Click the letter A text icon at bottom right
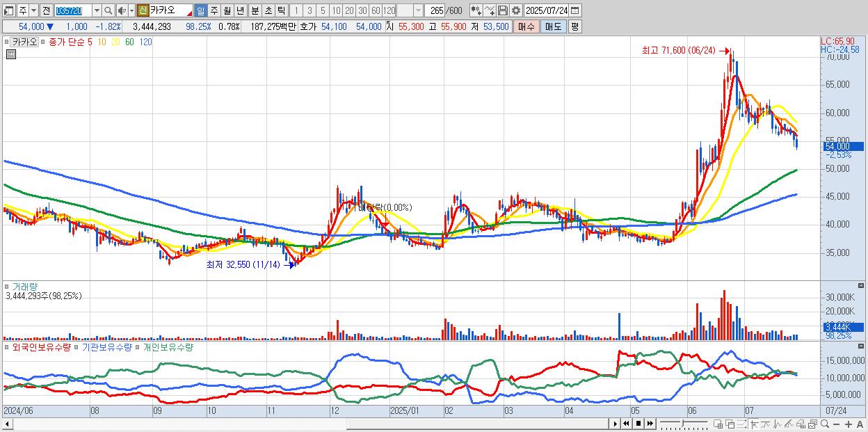868x432 pixels. (x=860, y=424)
